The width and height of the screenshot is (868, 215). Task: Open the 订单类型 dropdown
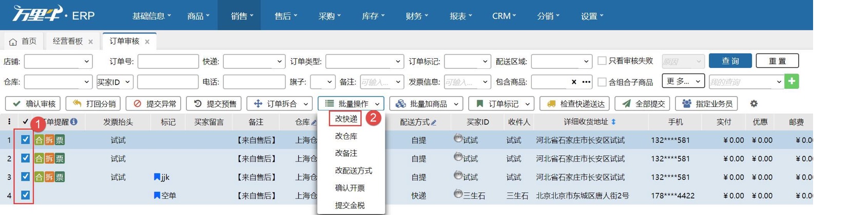pos(364,61)
